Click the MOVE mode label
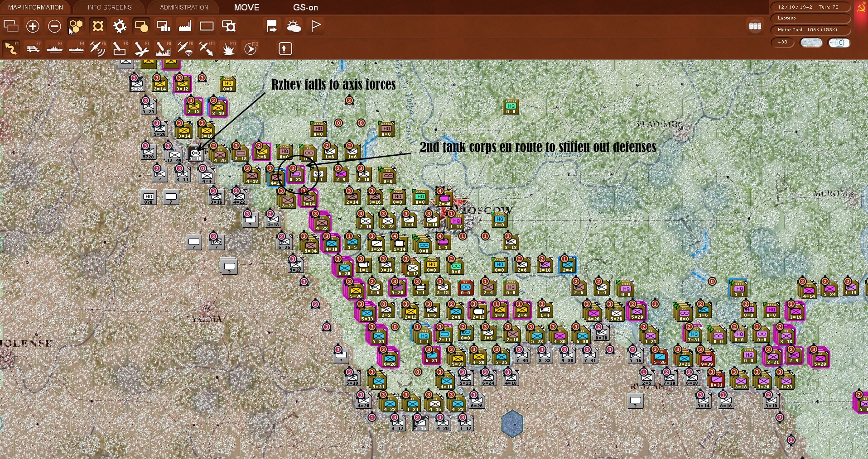The image size is (868, 459). point(247,7)
